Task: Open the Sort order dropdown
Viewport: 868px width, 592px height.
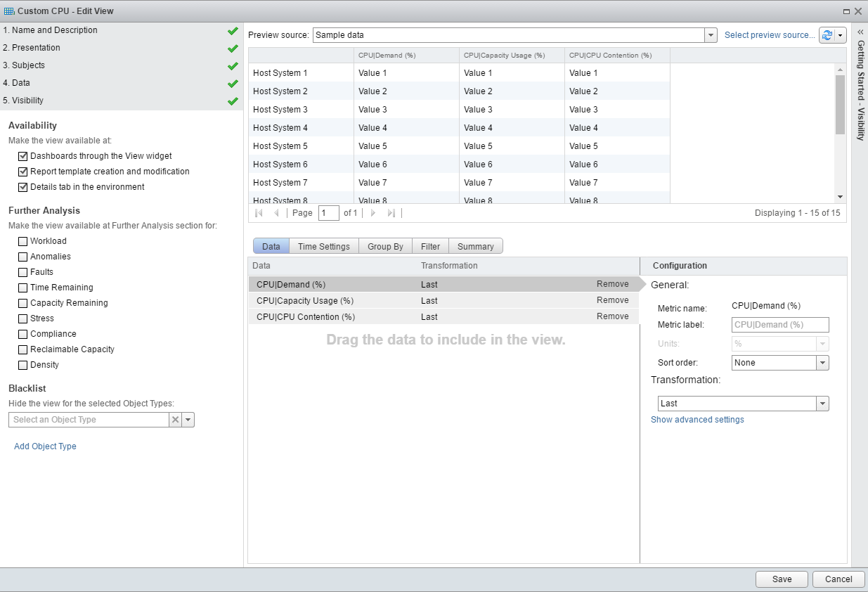Action: coord(822,363)
